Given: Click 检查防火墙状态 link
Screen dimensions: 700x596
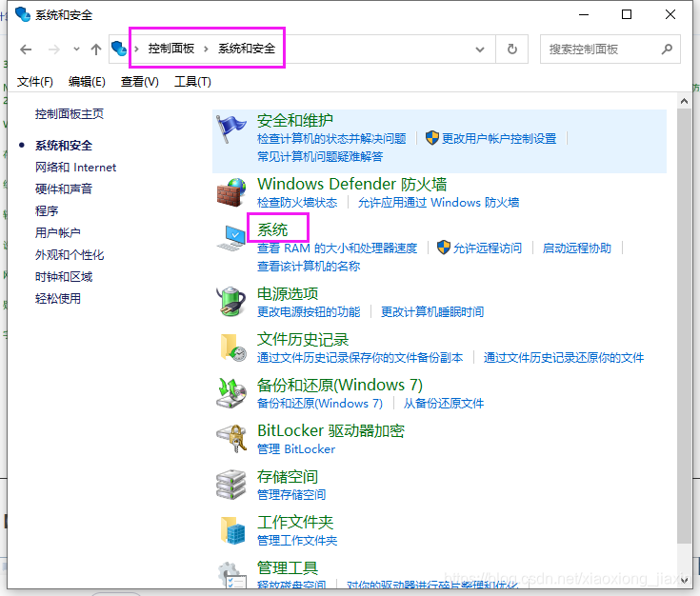Looking at the screenshot, I should (x=297, y=202).
